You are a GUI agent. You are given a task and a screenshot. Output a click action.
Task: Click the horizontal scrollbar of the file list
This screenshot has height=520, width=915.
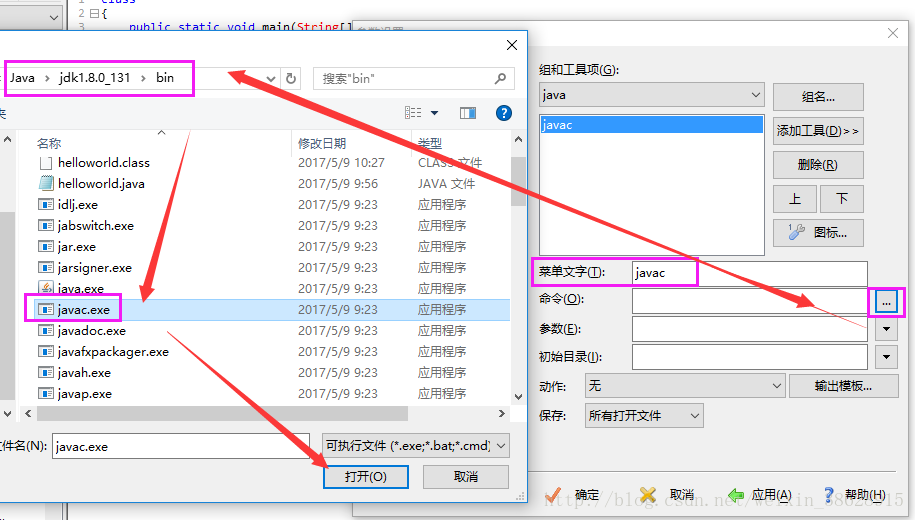click(x=222, y=413)
